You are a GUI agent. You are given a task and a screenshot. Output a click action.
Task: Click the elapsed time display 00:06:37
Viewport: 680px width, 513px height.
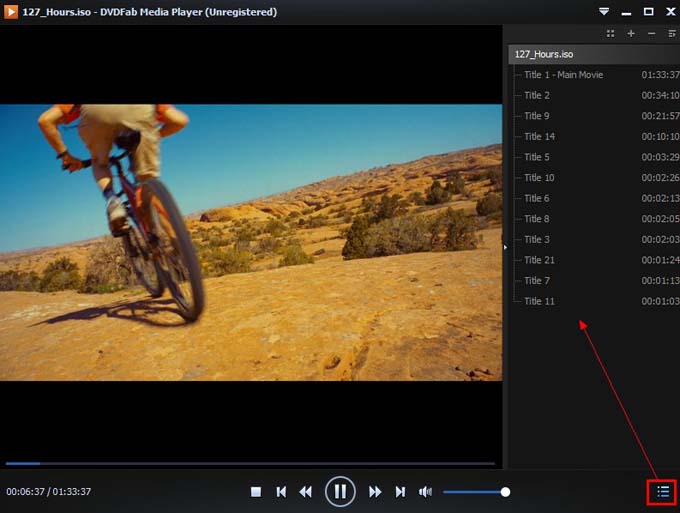[x=25, y=492]
